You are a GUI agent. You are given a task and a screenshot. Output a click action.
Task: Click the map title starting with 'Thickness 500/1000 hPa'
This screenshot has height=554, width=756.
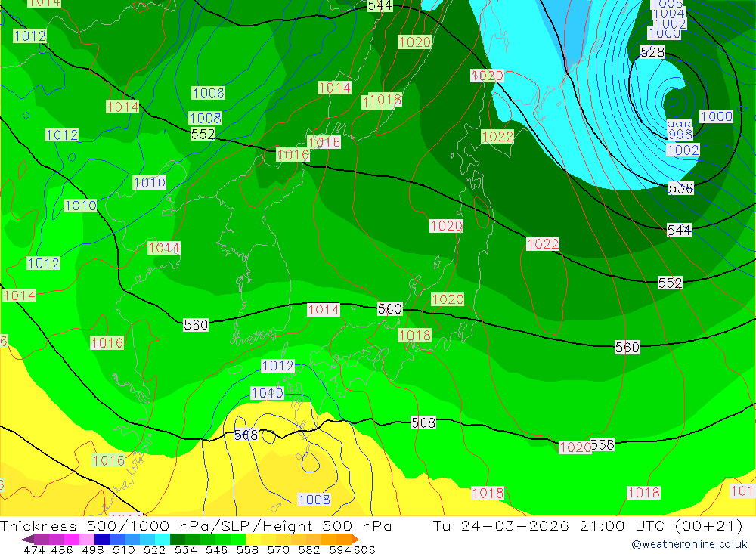(196, 525)
